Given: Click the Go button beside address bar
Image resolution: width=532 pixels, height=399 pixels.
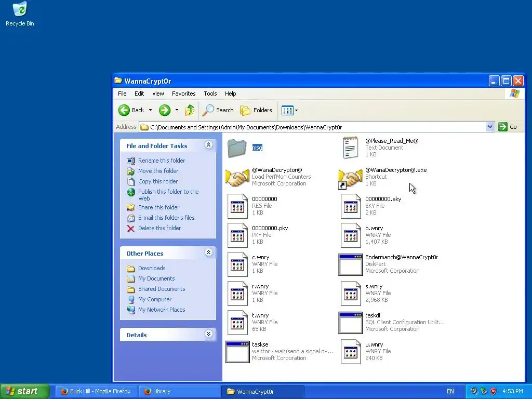Looking at the screenshot, I should [508, 127].
